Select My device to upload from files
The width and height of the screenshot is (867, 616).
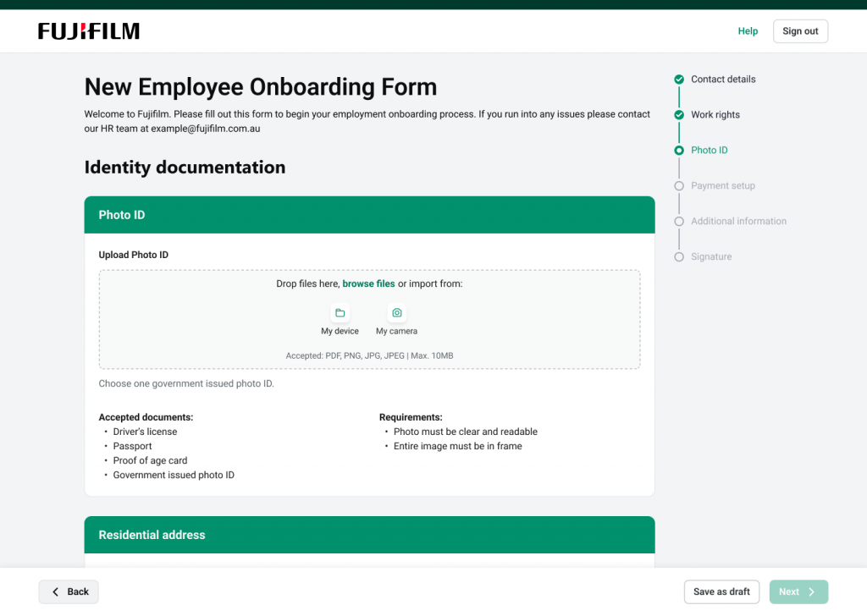tap(340, 317)
